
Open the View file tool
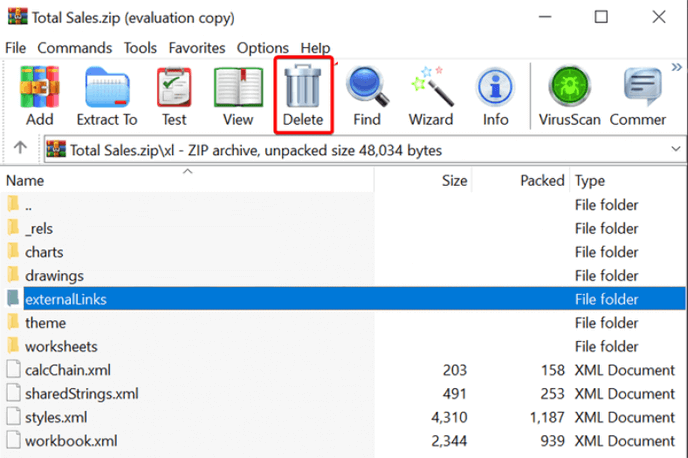[238, 96]
